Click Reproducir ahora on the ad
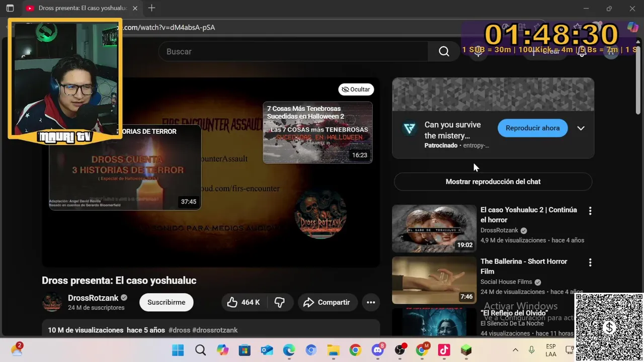 pyautogui.click(x=532, y=128)
